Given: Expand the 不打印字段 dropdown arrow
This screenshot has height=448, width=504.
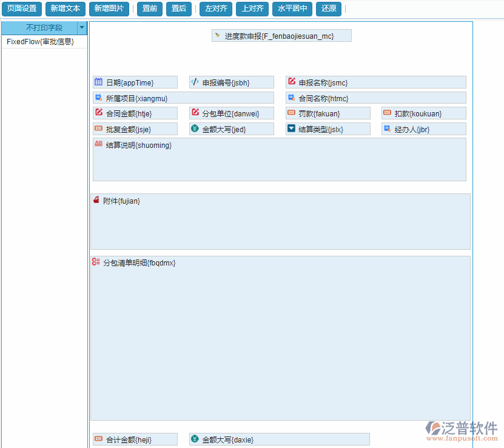Looking at the screenshot, I should point(82,28).
